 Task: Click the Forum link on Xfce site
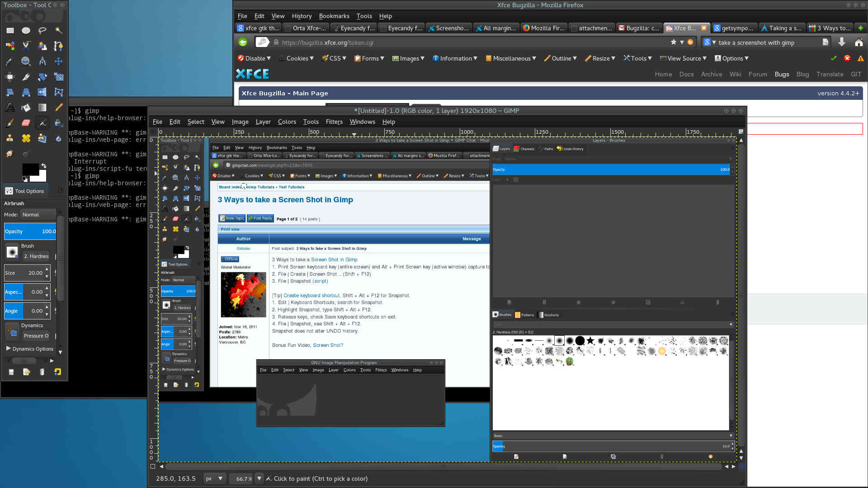(x=757, y=74)
